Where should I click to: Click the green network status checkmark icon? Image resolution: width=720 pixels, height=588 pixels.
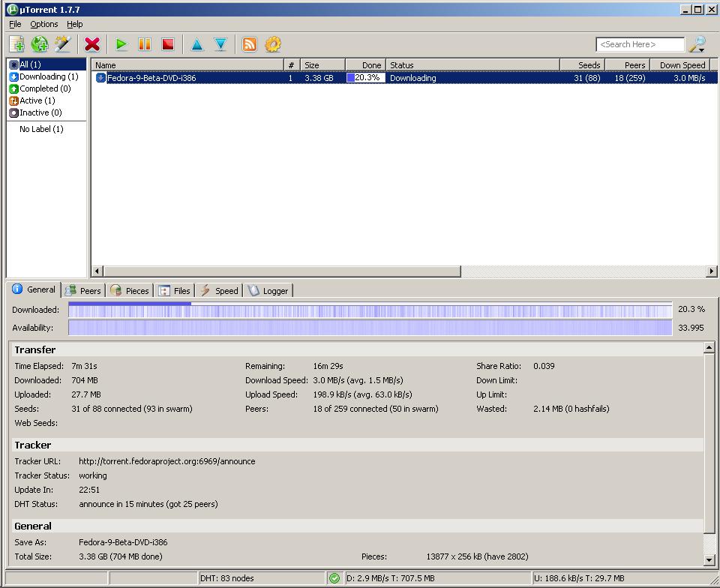(x=334, y=578)
